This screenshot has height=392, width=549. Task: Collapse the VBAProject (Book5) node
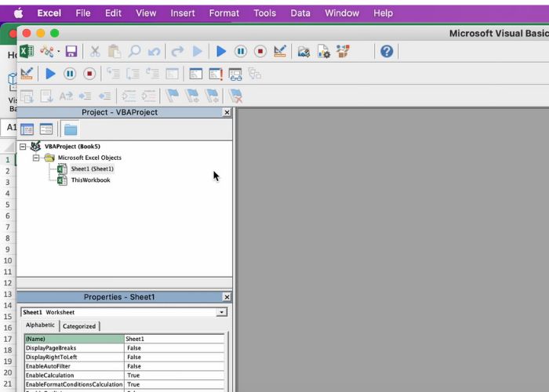click(x=23, y=147)
